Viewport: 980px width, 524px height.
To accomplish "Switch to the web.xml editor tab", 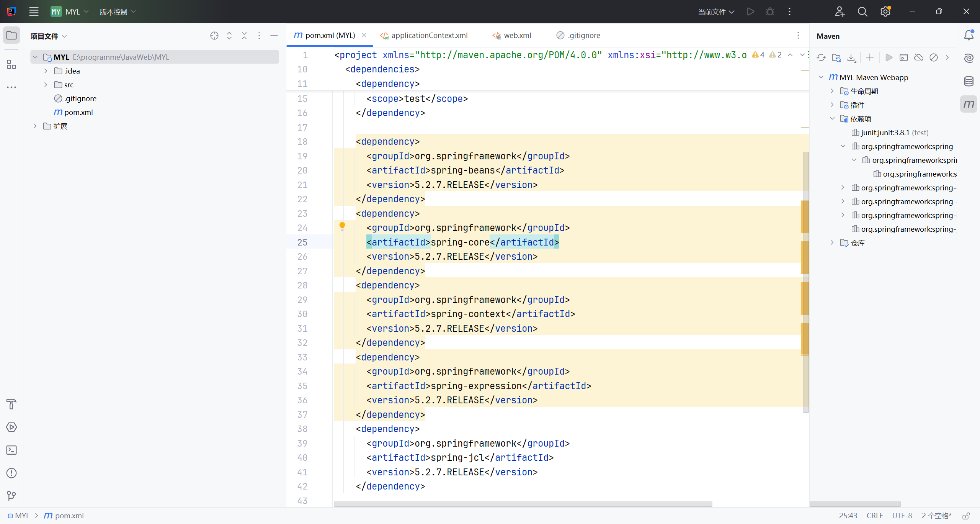I will (x=517, y=35).
